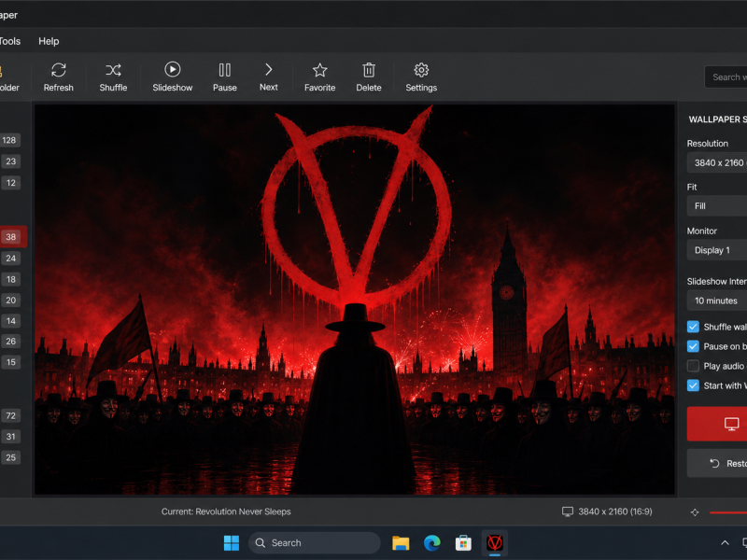747x560 pixels.
Task: Skip to the Next wallpaper
Action: tap(269, 77)
